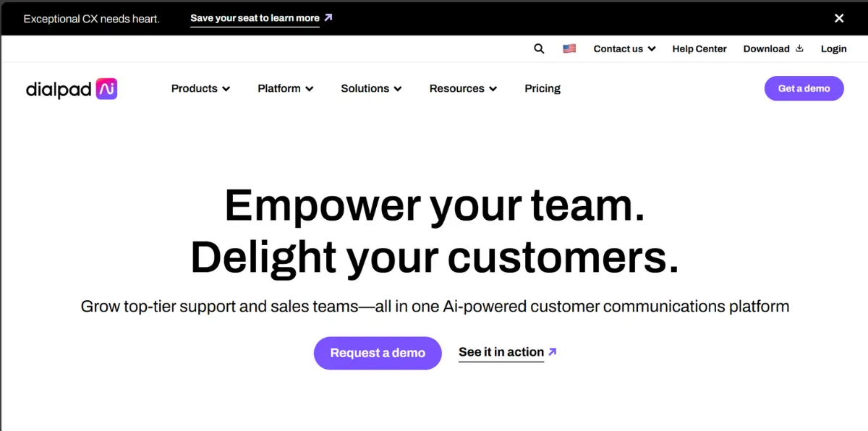Open the Solutions dropdown
868x431 pixels.
click(x=371, y=88)
